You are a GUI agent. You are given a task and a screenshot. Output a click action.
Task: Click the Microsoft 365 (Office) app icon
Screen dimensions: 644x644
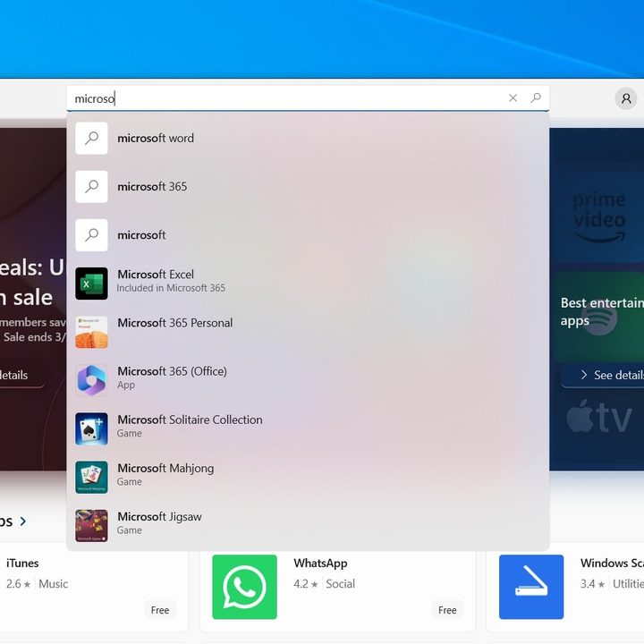[x=91, y=380]
